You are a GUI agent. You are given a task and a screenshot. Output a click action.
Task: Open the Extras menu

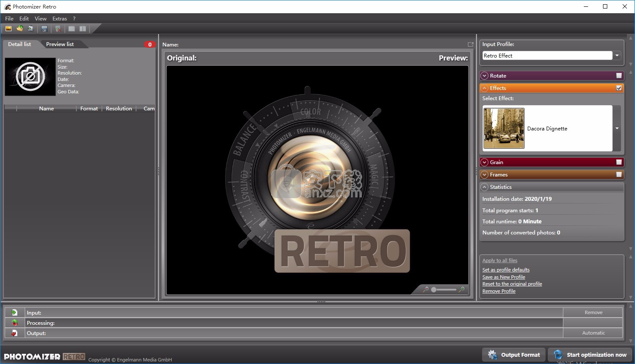tap(60, 18)
